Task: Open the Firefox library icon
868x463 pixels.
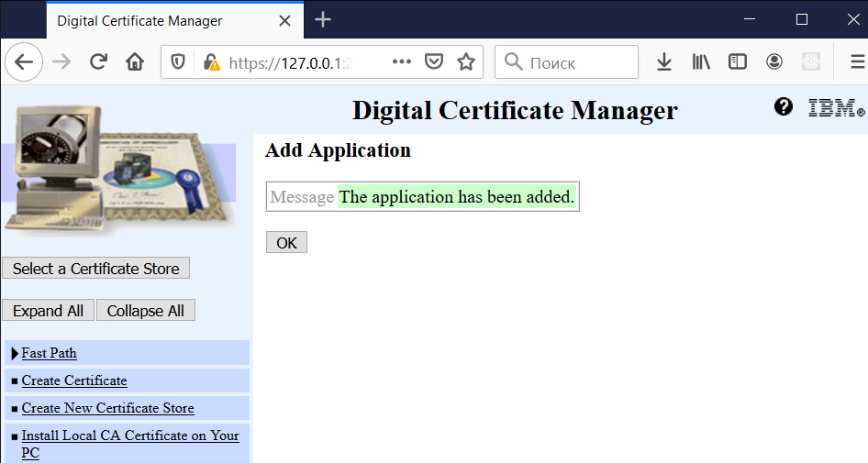Action: [702, 62]
